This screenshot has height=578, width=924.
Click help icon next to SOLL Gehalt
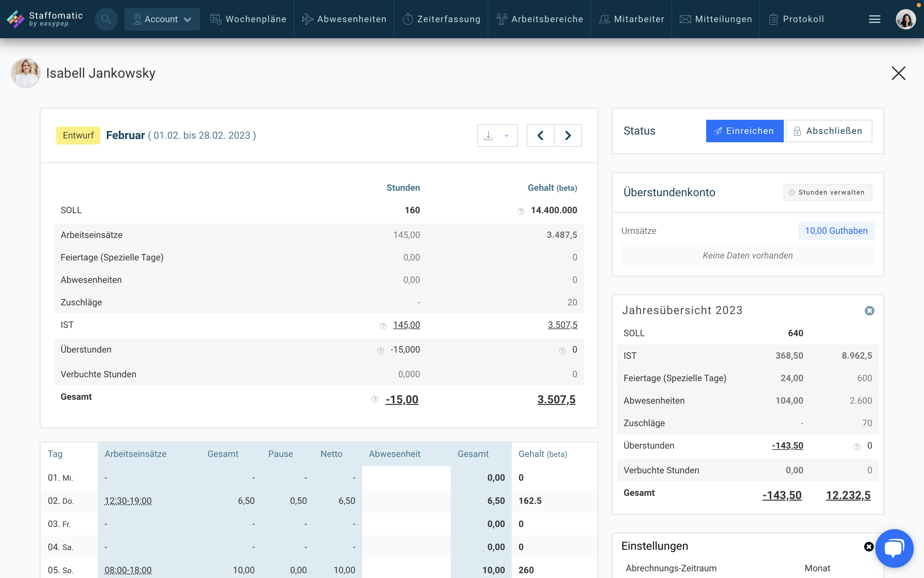point(521,211)
